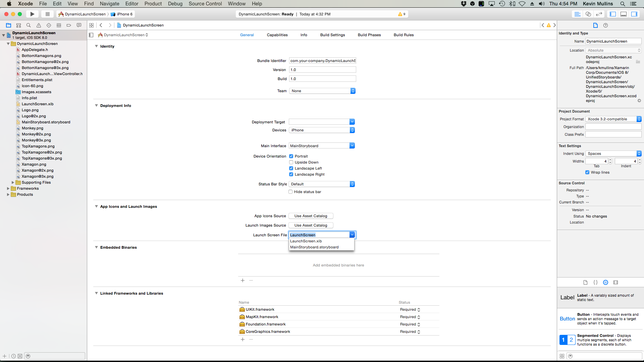Viewport: 644px width, 362px height.
Task: Increment the Tab width stepper
Action: tap(610, 160)
